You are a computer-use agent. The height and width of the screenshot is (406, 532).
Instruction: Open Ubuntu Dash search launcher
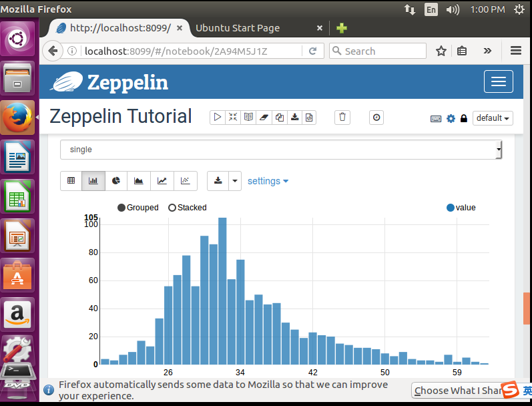click(x=17, y=39)
